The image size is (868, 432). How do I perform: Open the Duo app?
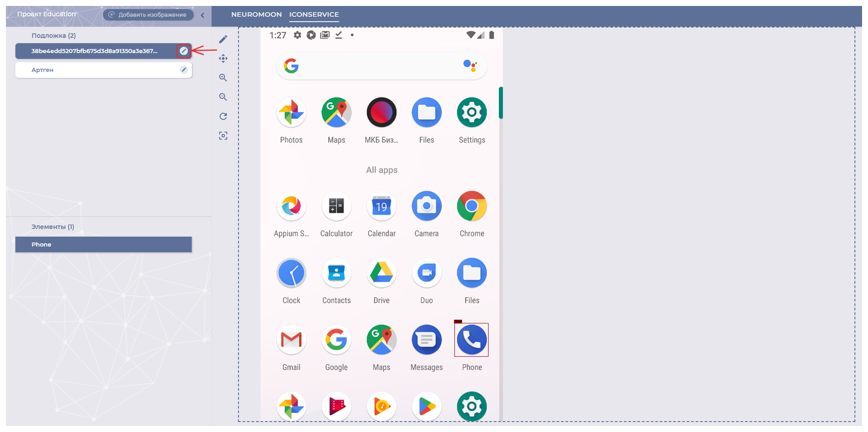pos(427,273)
